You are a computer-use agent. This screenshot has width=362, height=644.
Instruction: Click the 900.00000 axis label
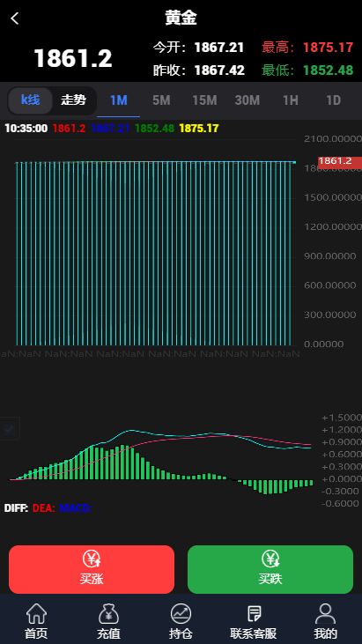[330, 256]
